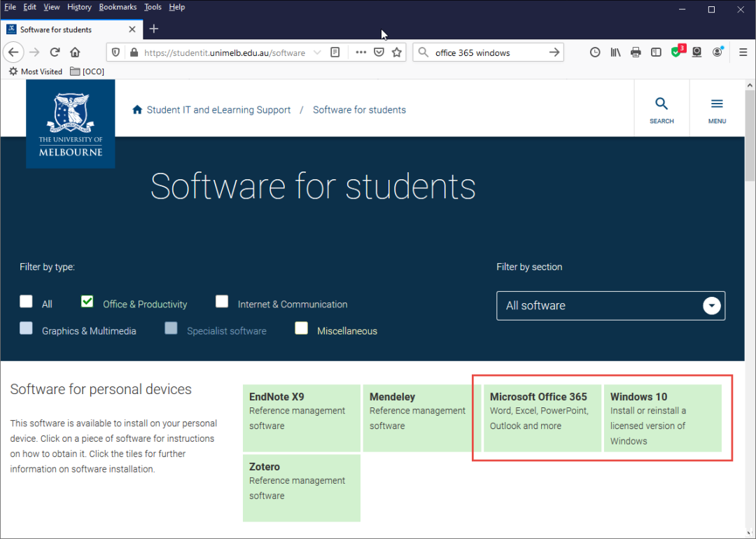Check the Miscellaneous filter

pyautogui.click(x=301, y=328)
